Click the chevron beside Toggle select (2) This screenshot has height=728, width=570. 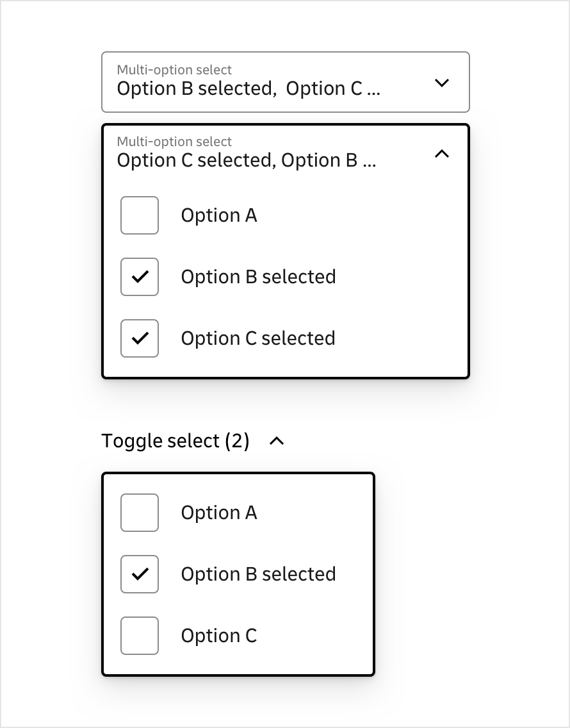coord(277,441)
